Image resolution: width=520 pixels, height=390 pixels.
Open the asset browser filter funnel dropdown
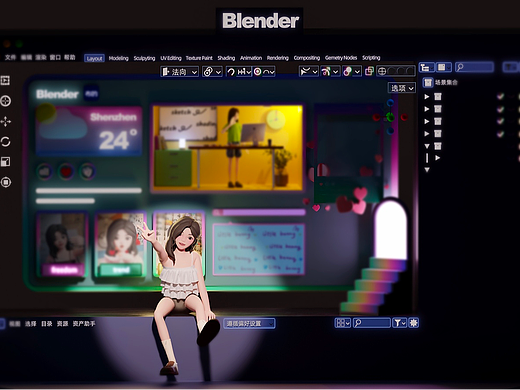click(399, 323)
